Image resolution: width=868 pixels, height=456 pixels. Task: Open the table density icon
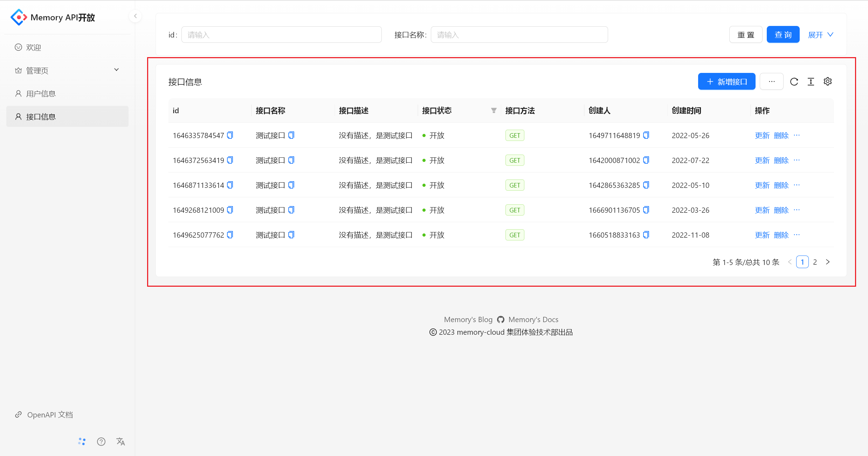(x=811, y=82)
